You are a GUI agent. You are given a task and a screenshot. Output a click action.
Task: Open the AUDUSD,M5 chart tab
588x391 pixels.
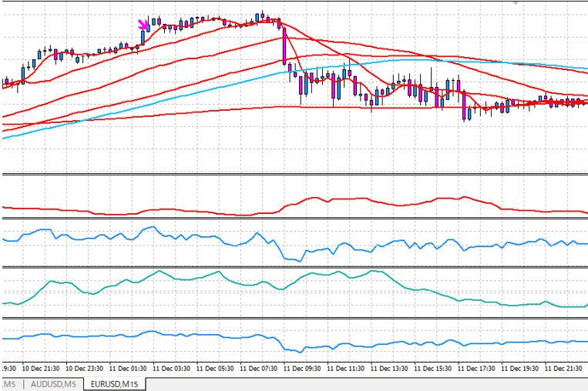[x=53, y=384]
